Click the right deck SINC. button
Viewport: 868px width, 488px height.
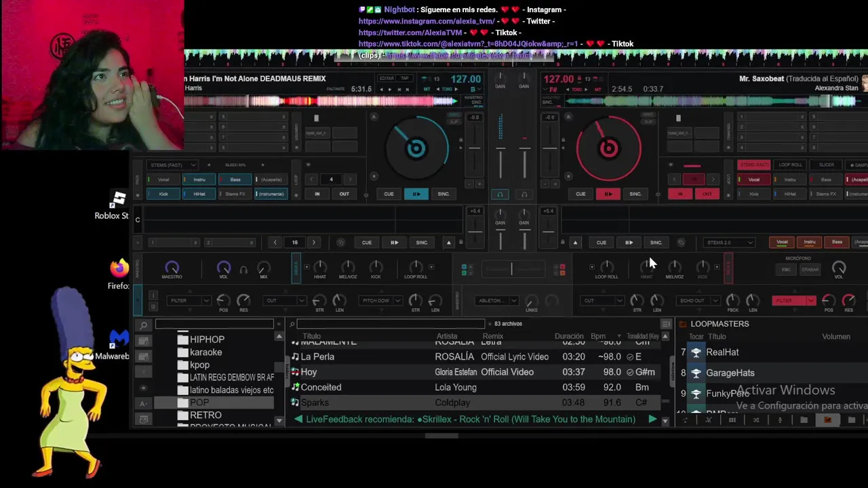635,194
